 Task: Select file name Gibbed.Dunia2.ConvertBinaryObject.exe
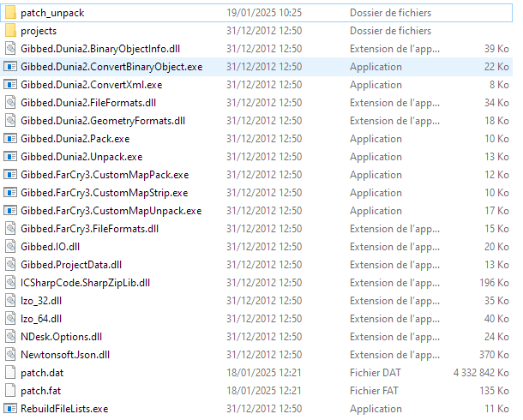(111, 67)
